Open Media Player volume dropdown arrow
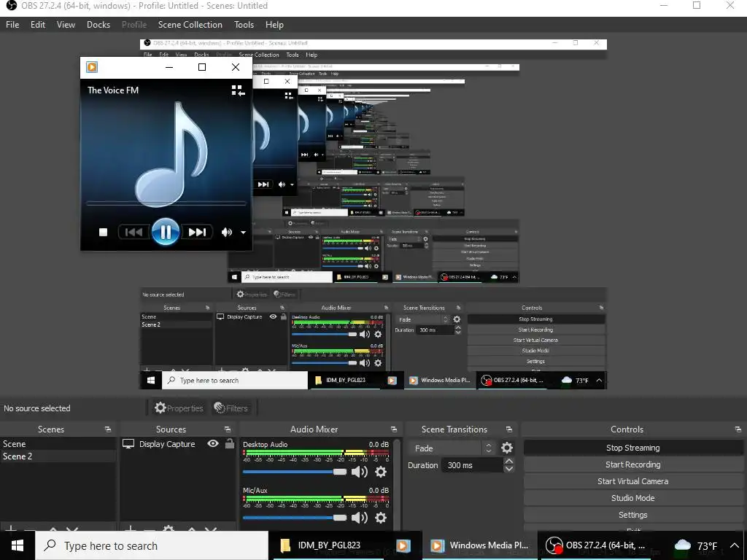This screenshot has height=560, width=747. coord(243,233)
